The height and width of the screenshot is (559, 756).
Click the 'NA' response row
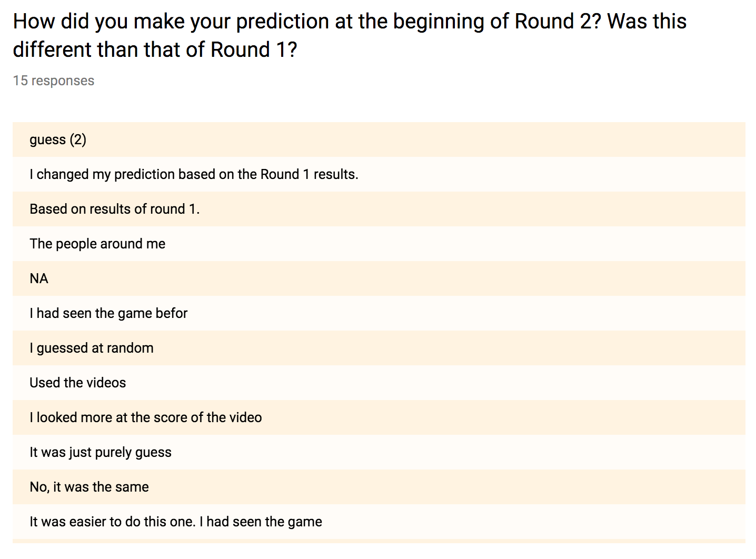(379, 278)
